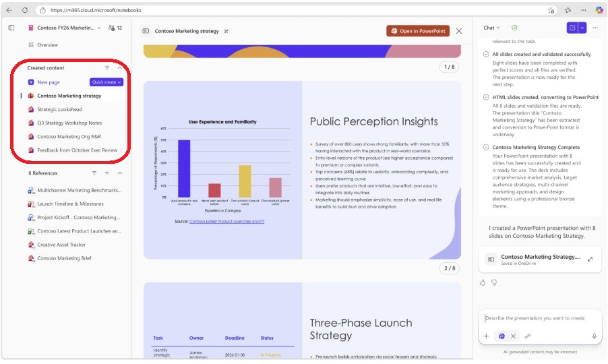
Task: Click Open in PowerPoint button
Action: point(418,31)
